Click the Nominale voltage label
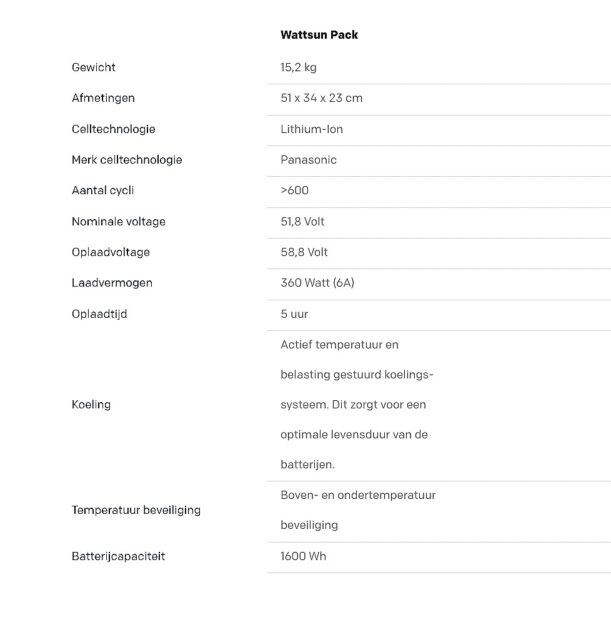 point(118,221)
